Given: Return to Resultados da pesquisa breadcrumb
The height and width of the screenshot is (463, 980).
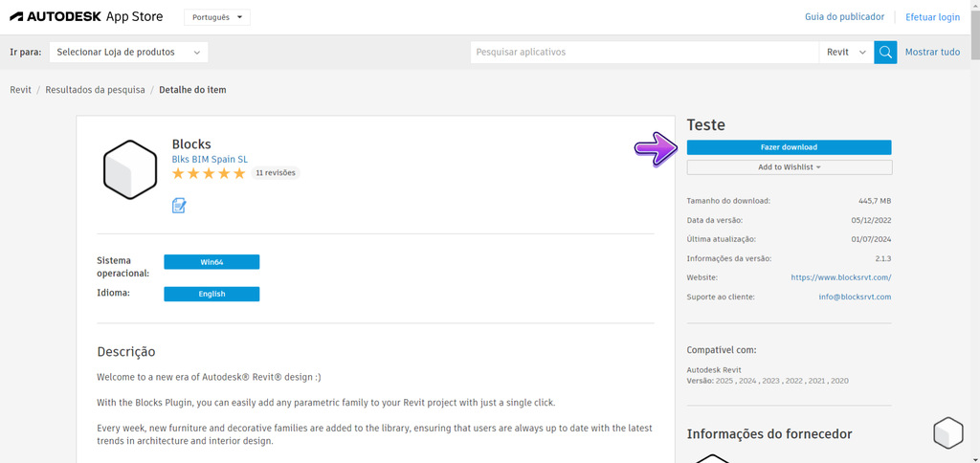Looking at the screenshot, I should 95,90.
